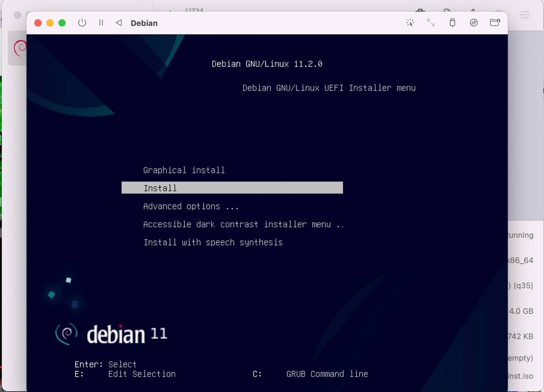Maximize the Debian window with the green button
544x392 pixels.
(62, 23)
